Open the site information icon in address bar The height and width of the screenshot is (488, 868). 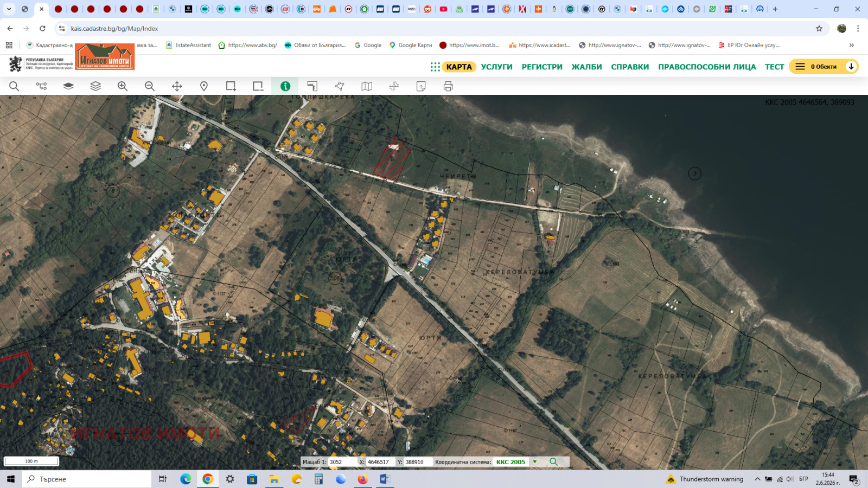pos(62,28)
